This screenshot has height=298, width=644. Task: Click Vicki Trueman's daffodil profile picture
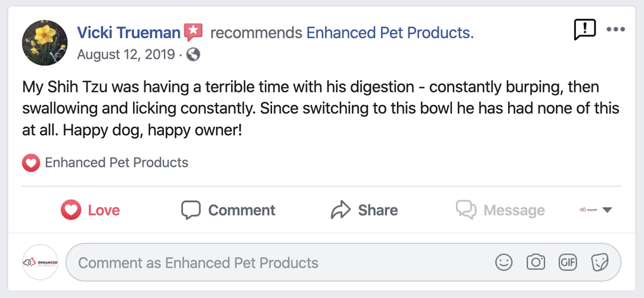click(x=45, y=43)
